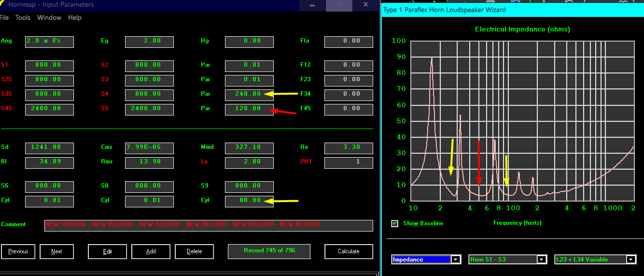Screen dimensions: 644x276
Task: Select the Rg input field
Action: (x=249, y=42)
